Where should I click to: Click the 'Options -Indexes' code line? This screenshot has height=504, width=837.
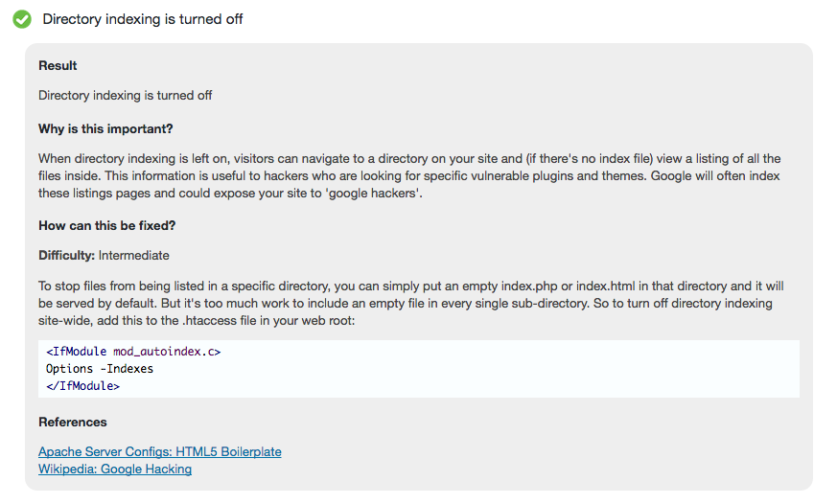click(100, 369)
